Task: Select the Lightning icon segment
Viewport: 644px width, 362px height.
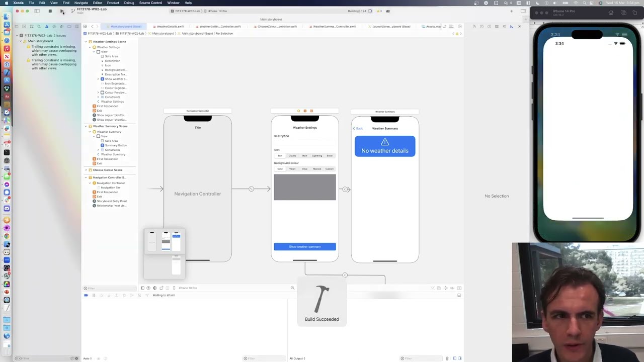Action: click(317, 156)
